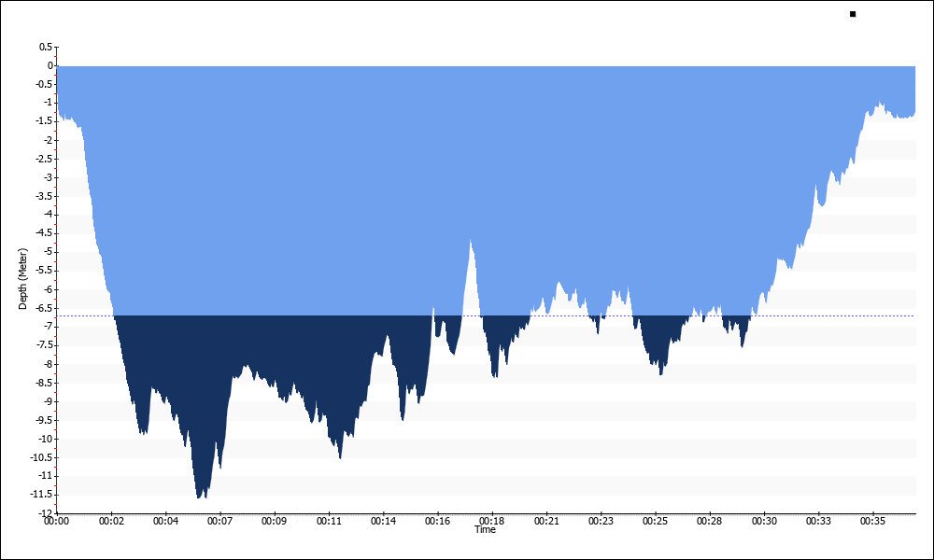
Task: Click the -1.5 depth axis label
Action: (x=45, y=121)
